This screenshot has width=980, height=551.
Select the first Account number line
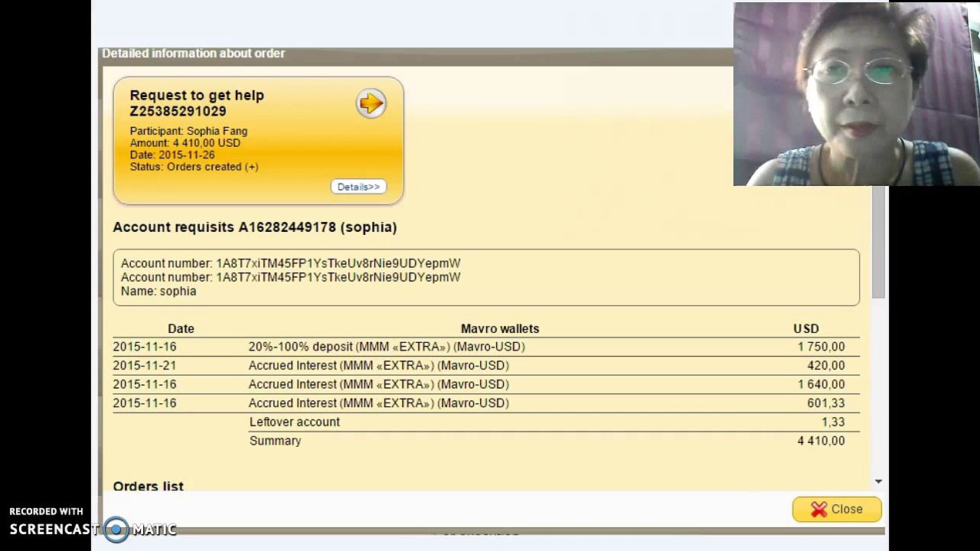click(x=291, y=263)
